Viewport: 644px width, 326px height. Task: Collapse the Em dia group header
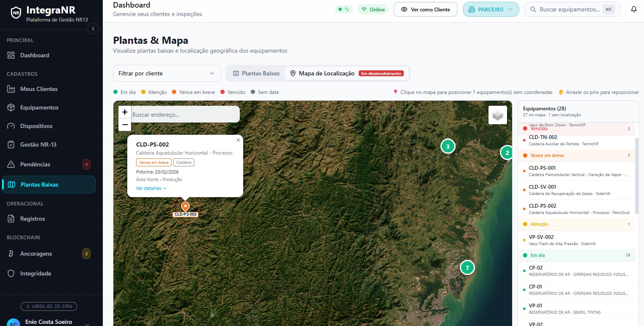[576, 255]
